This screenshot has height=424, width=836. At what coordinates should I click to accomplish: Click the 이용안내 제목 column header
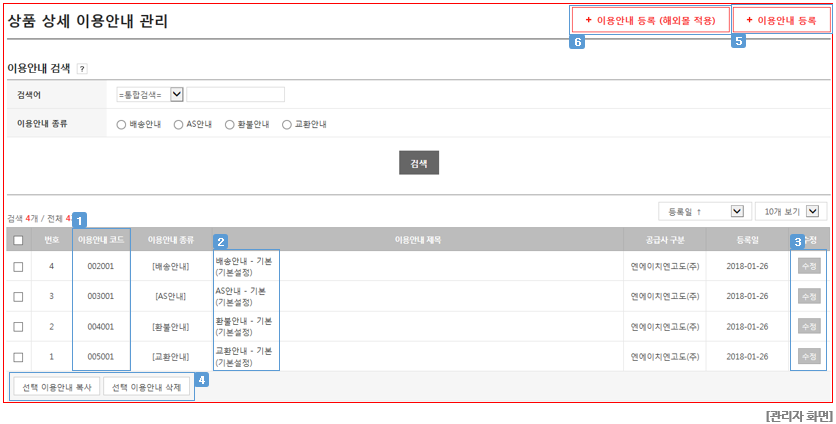(x=417, y=240)
